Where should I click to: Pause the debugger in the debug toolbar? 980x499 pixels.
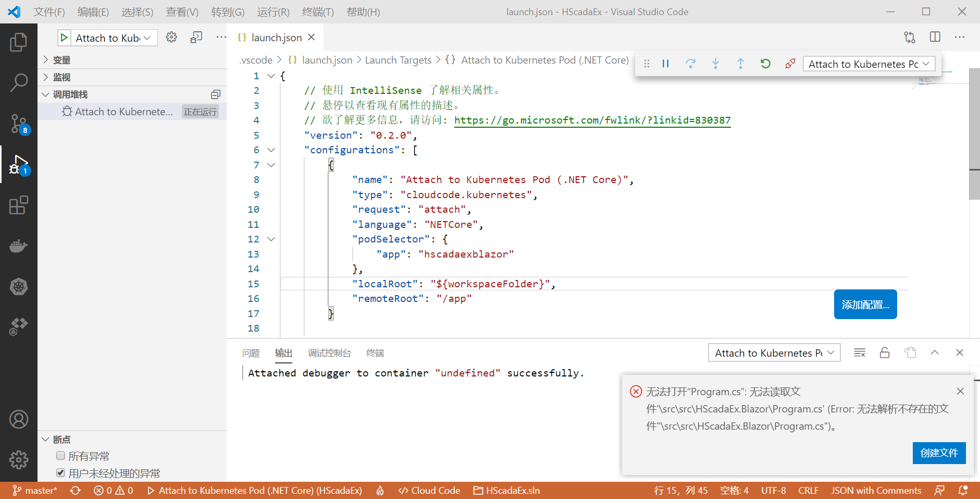[665, 64]
